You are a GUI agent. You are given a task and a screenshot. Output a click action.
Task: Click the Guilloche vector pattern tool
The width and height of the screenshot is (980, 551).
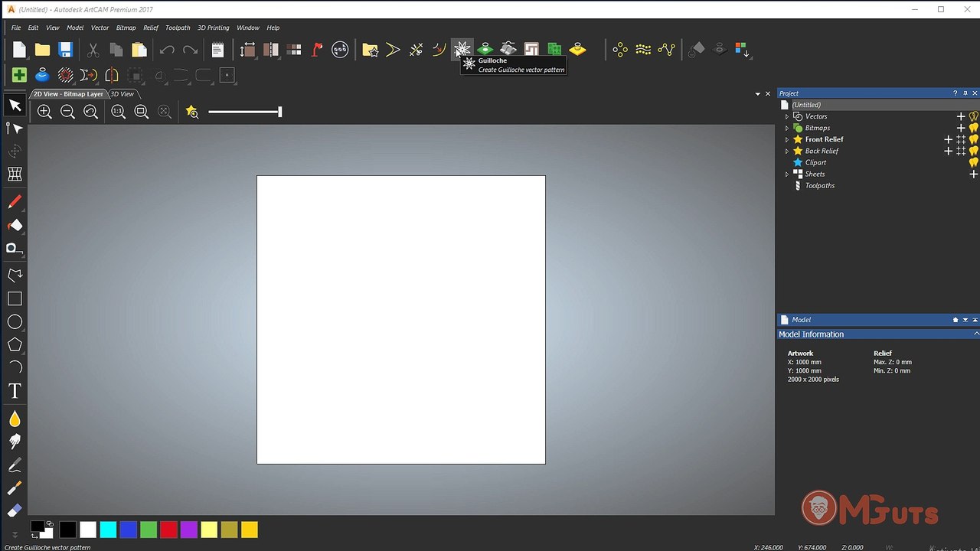coord(462,50)
